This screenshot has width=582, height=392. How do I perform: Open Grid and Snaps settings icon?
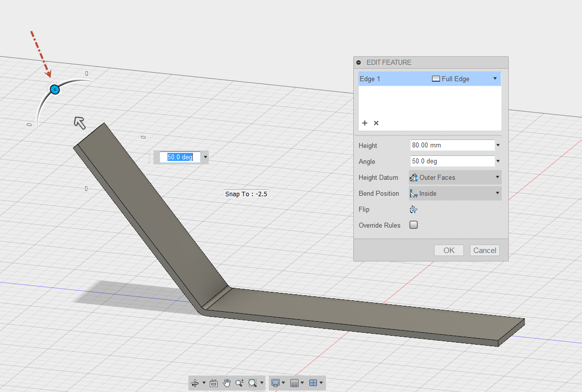tap(294, 383)
